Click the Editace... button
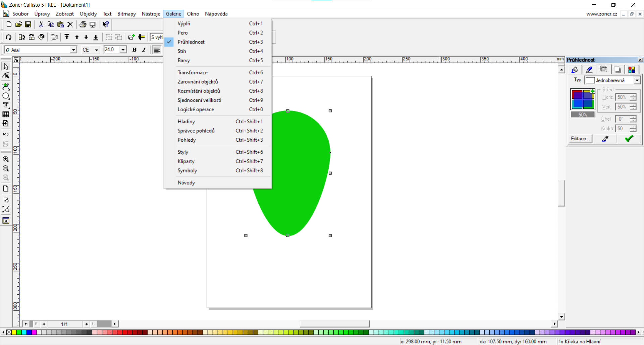This screenshot has height=345, width=644. pos(580,139)
